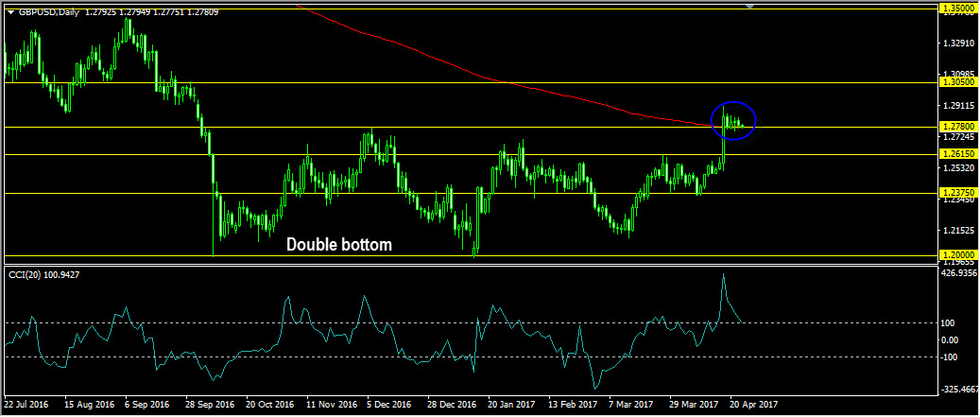Viewport: 980px width, 417px height.
Task: Click the 1.23750 yellow price label
Action: coord(957,193)
